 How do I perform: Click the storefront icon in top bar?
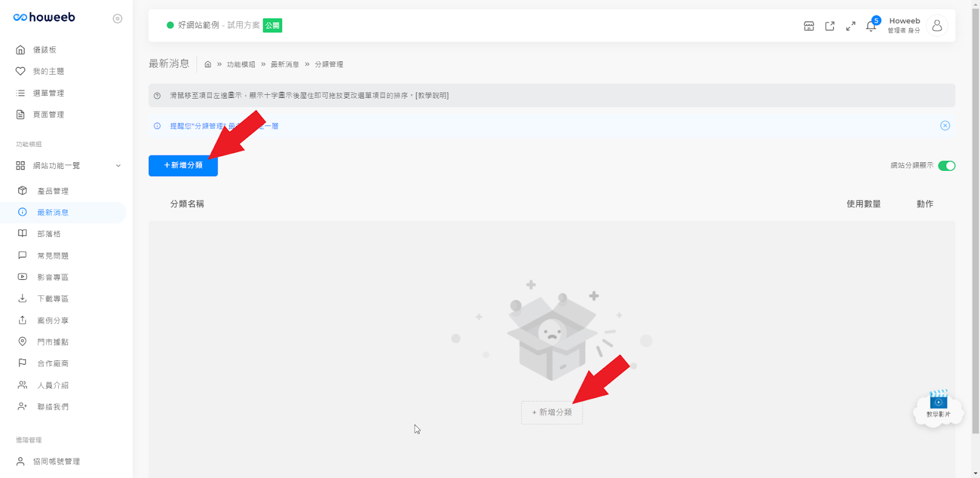pos(809,26)
